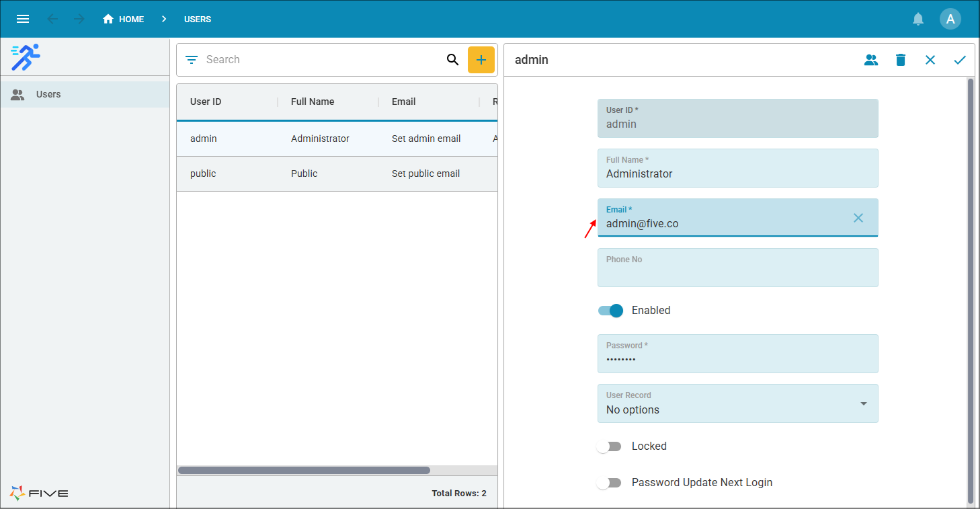Add a new user with the plus button
The height and width of the screenshot is (509, 980).
point(481,59)
